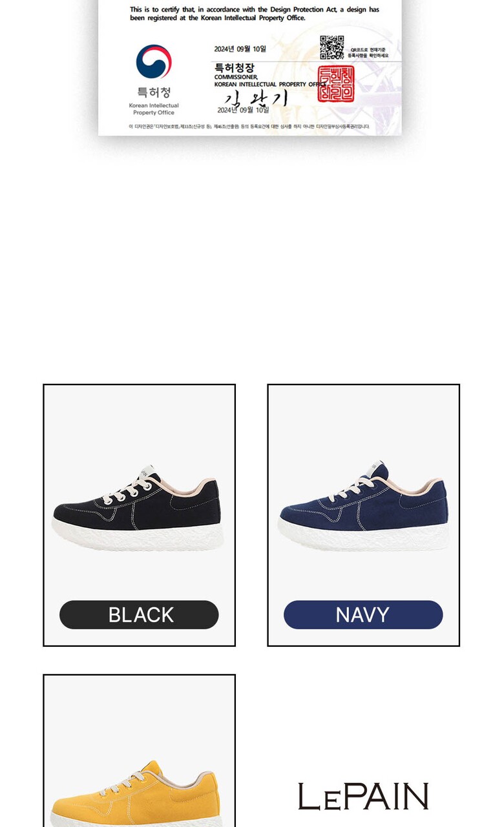The width and height of the screenshot is (504, 827).
Task: Select the navy sneaker image
Action: coord(363,507)
